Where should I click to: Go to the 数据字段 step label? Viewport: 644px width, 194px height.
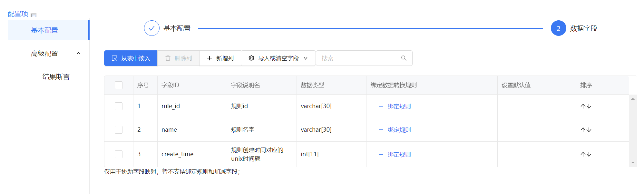(x=584, y=28)
